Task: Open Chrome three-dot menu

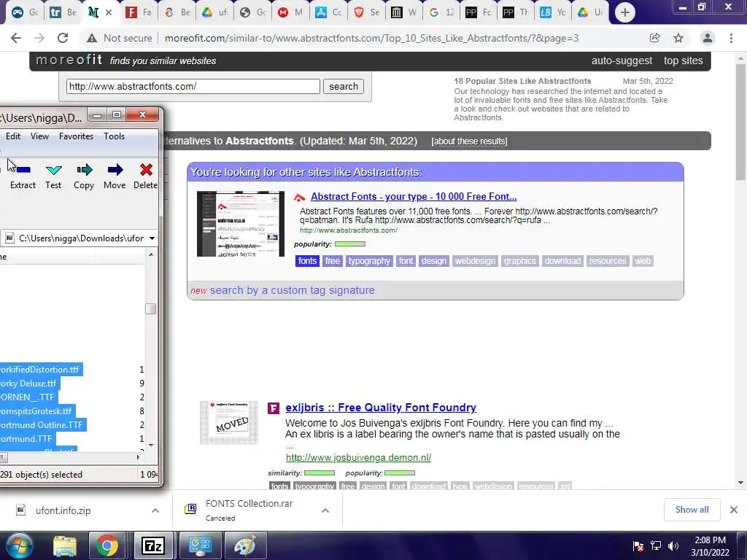Action: point(731,38)
